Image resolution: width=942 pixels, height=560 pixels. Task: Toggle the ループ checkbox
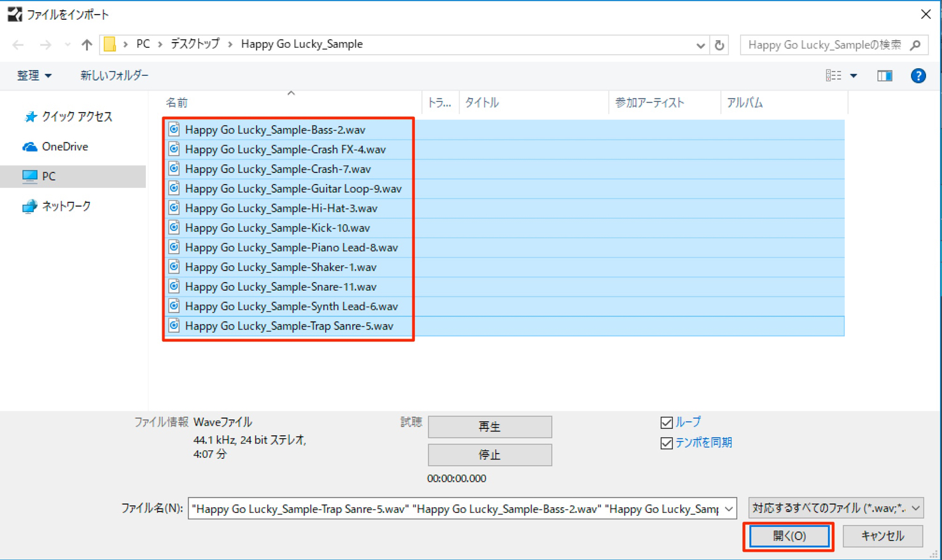pos(666,423)
